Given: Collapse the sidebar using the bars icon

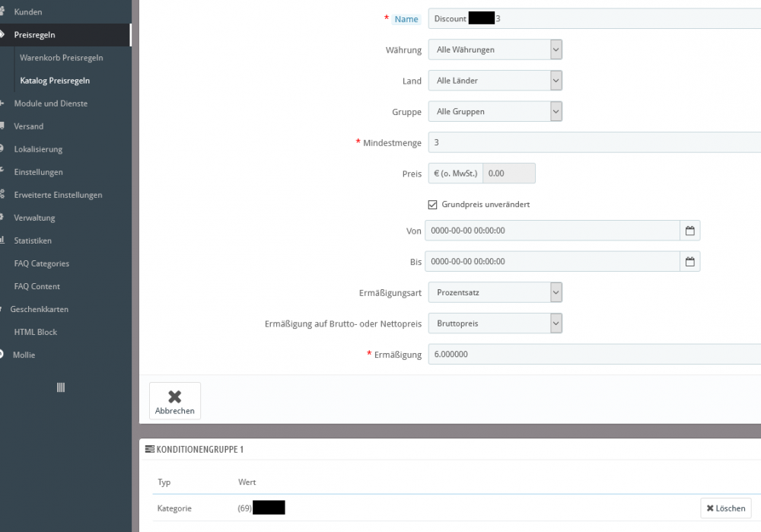Looking at the screenshot, I should point(61,387).
